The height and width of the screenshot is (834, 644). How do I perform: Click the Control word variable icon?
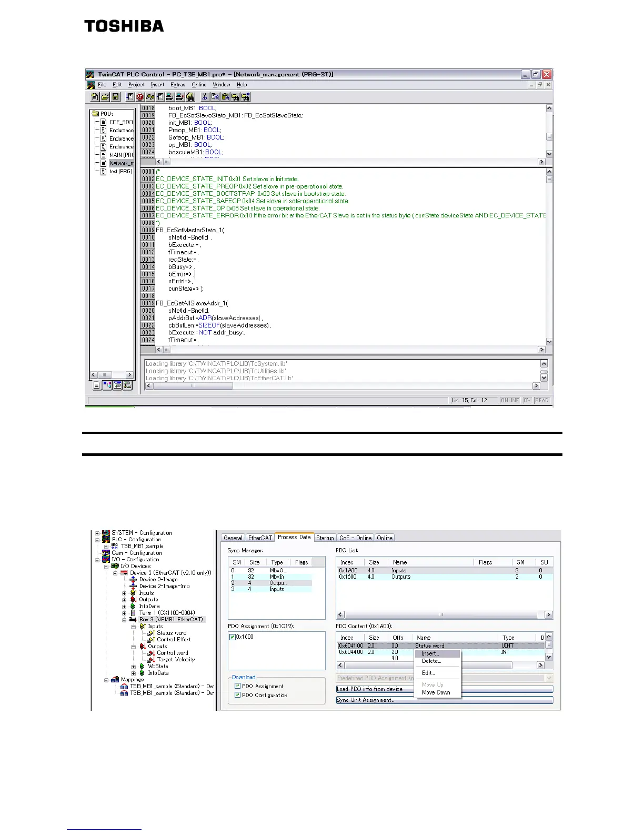point(152,653)
